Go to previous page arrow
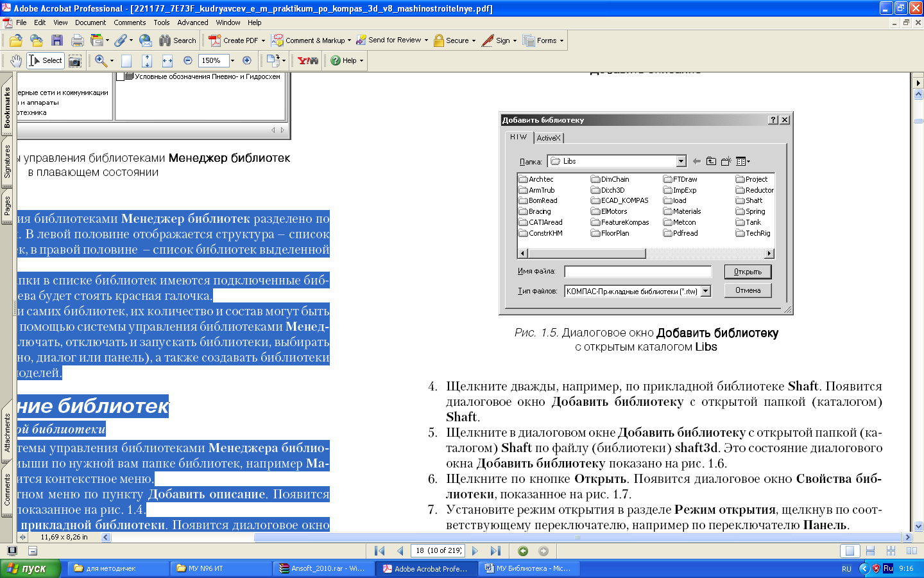 [x=400, y=551]
